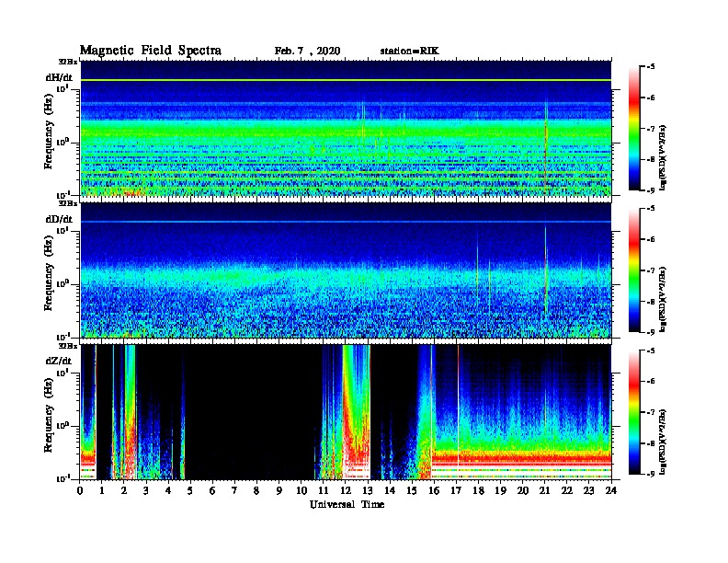Click the dD/dt panel color bar

[x=634, y=270]
